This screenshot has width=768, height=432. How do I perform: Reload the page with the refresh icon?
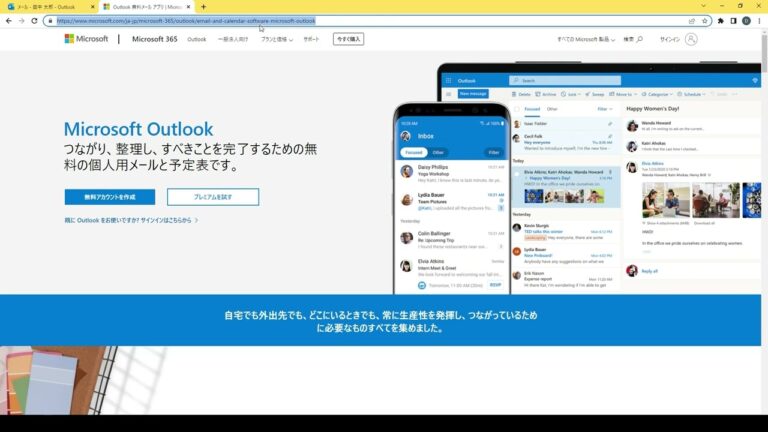[34, 21]
